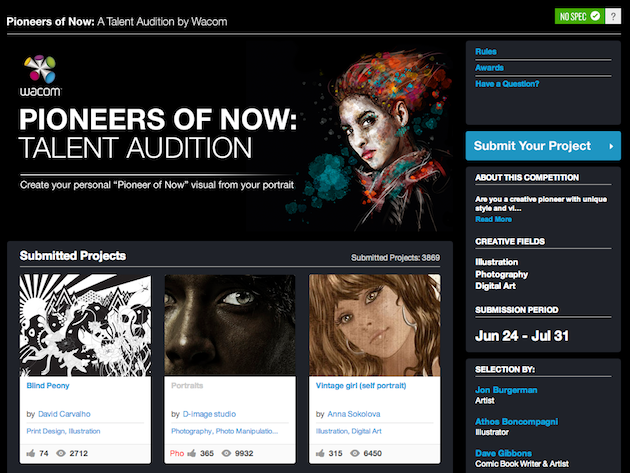Click the ABOUT THIS COMPETITION heading
The width and height of the screenshot is (630, 473).
coord(527,178)
